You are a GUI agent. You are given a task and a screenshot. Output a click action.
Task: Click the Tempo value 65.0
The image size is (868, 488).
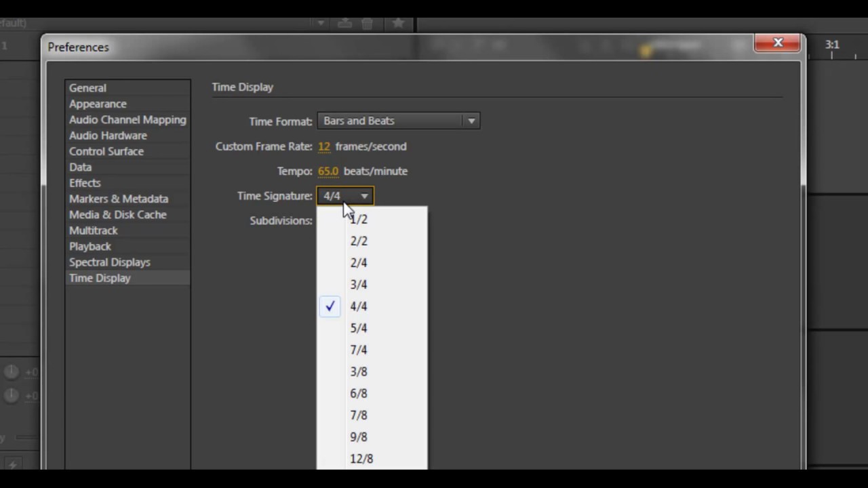pyautogui.click(x=328, y=171)
